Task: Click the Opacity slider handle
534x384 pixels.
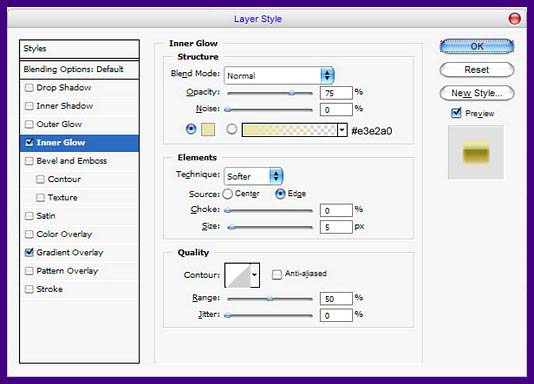Action: tap(292, 93)
